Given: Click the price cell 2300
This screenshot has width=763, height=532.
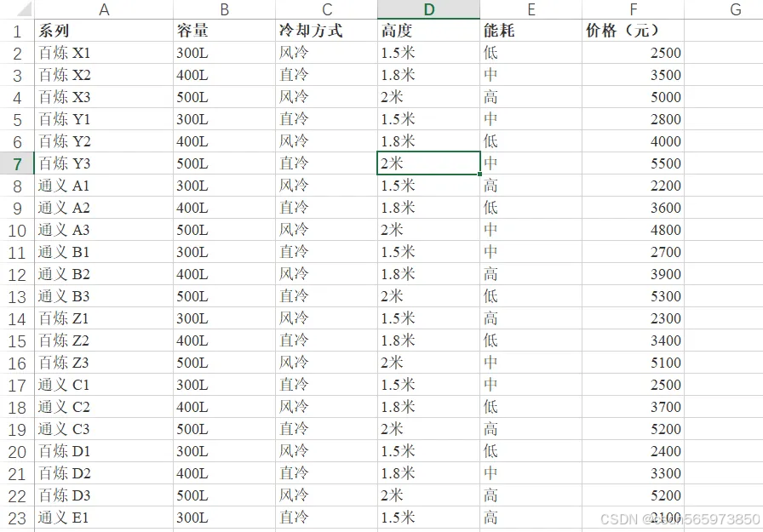Looking at the screenshot, I should coord(633,318).
